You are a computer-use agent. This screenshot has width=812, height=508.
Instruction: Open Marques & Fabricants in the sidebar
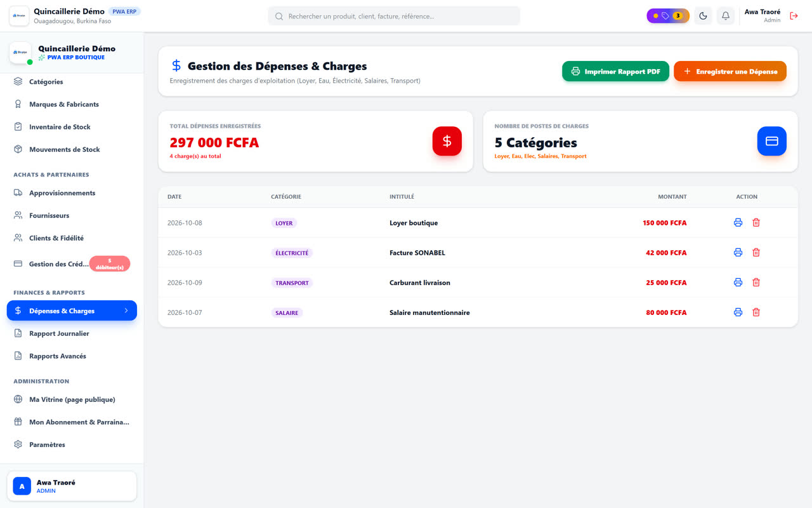coord(72,104)
